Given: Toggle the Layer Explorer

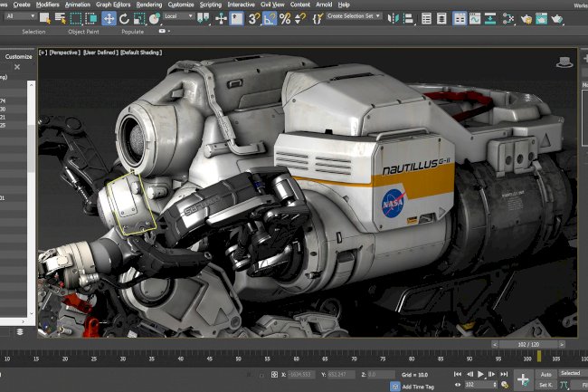Looking at the screenshot, I should (x=441, y=18).
